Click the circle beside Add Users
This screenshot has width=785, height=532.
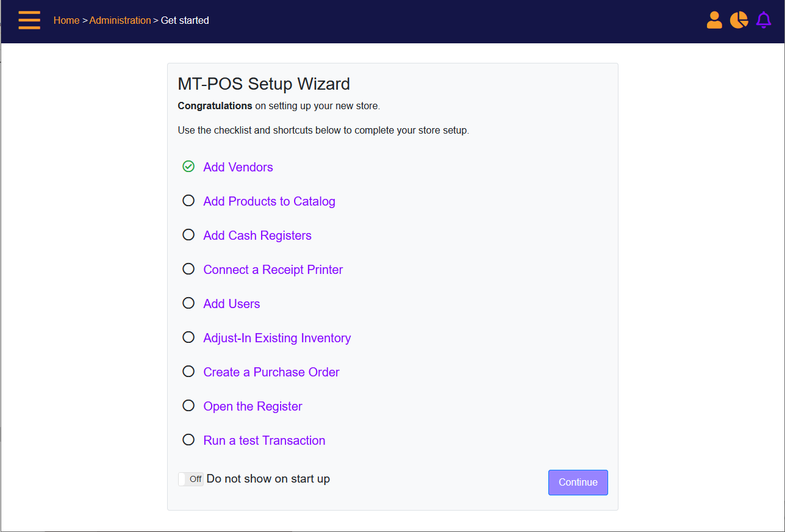coord(188,303)
